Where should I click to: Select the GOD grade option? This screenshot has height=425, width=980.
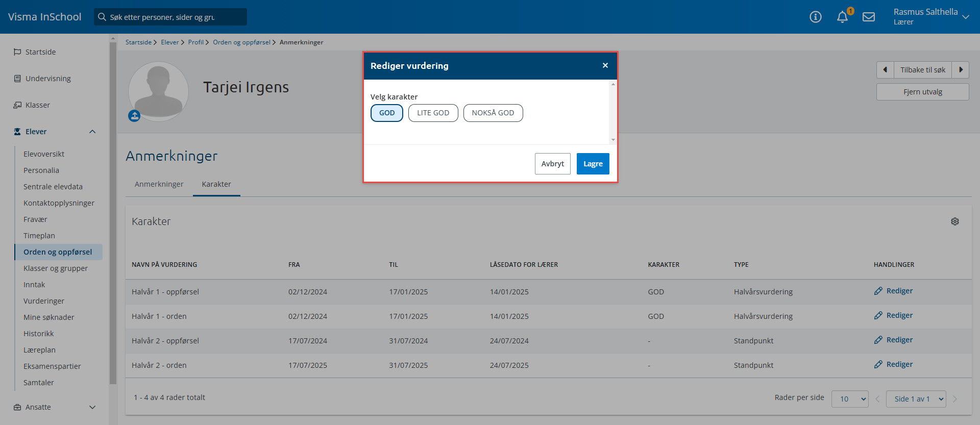(387, 113)
